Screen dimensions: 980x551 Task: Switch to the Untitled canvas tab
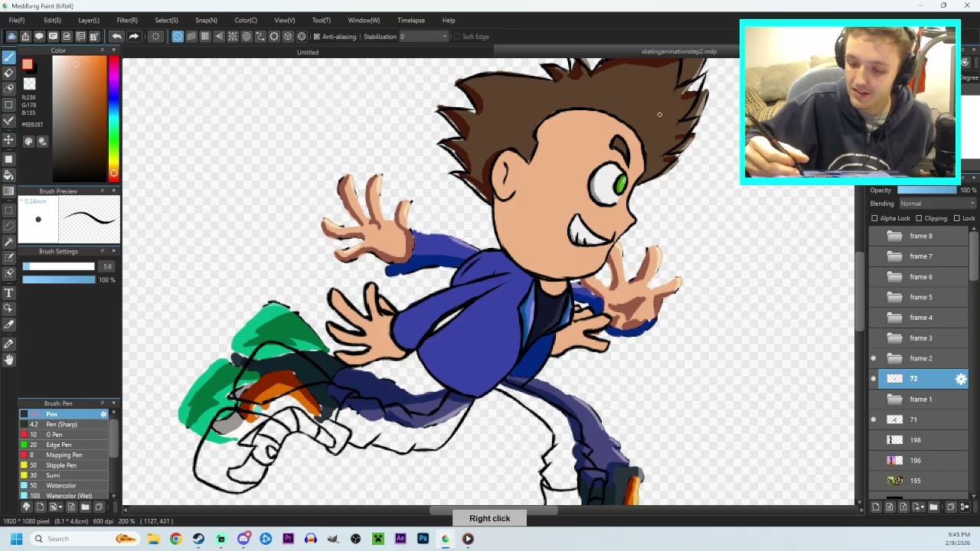(308, 52)
